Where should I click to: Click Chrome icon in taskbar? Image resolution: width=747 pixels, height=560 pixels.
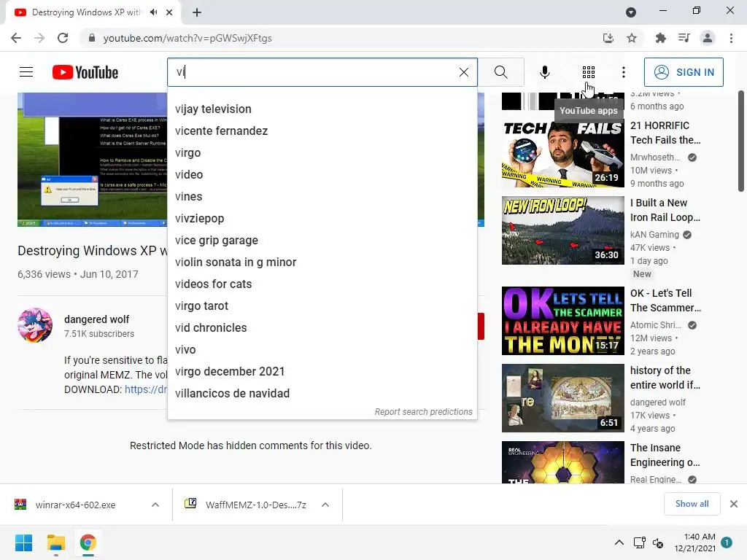[x=88, y=542]
